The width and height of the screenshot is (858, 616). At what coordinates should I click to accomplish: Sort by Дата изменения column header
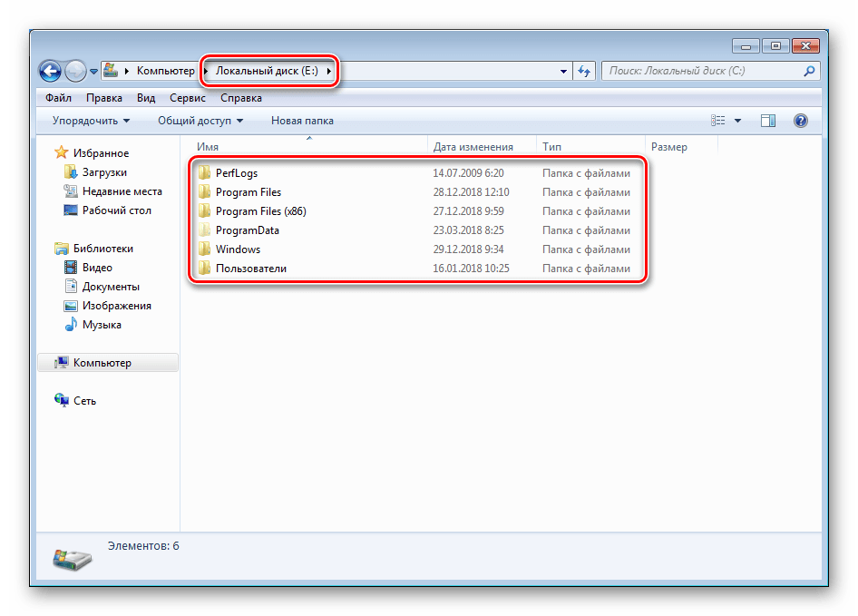point(473,147)
